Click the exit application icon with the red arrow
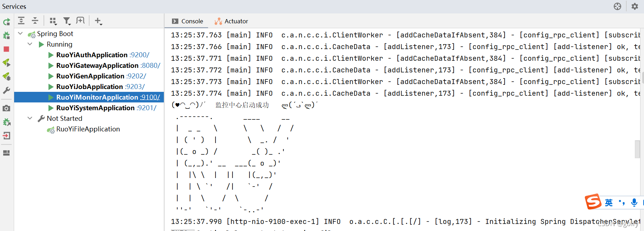The height and width of the screenshot is (231, 644). (x=6, y=136)
